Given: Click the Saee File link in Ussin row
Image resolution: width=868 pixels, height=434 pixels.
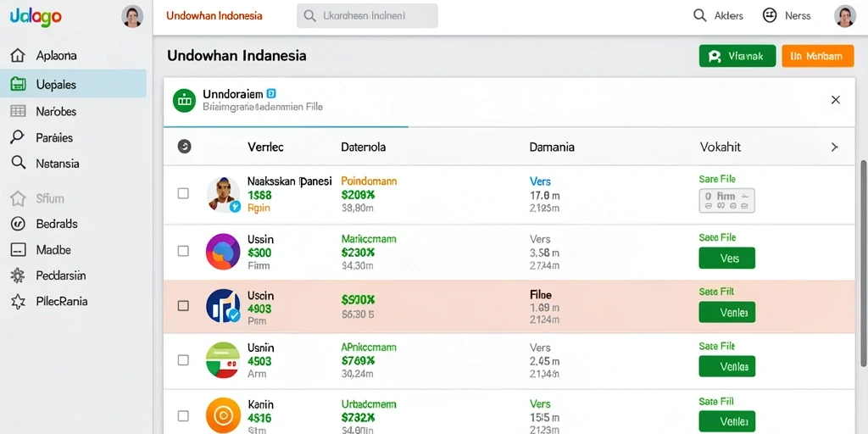Looking at the screenshot, I should [717, 237].
